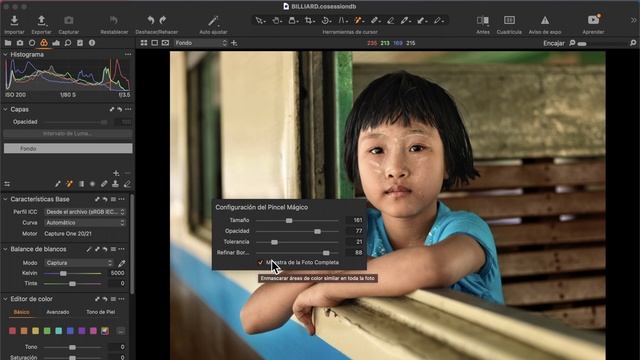Select the pointer cursor tool
640x360 pixels.
tap(259, 20)
